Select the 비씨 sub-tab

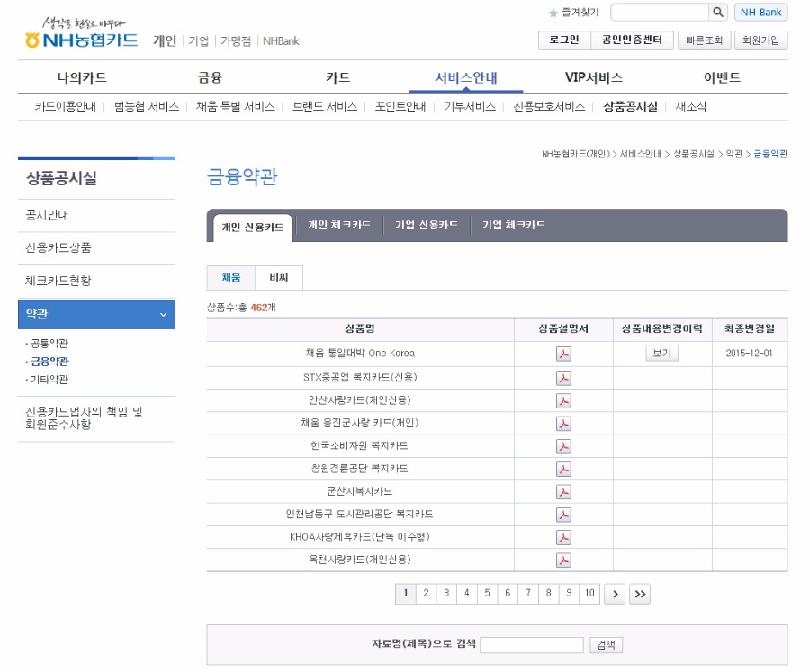point(279,279)
